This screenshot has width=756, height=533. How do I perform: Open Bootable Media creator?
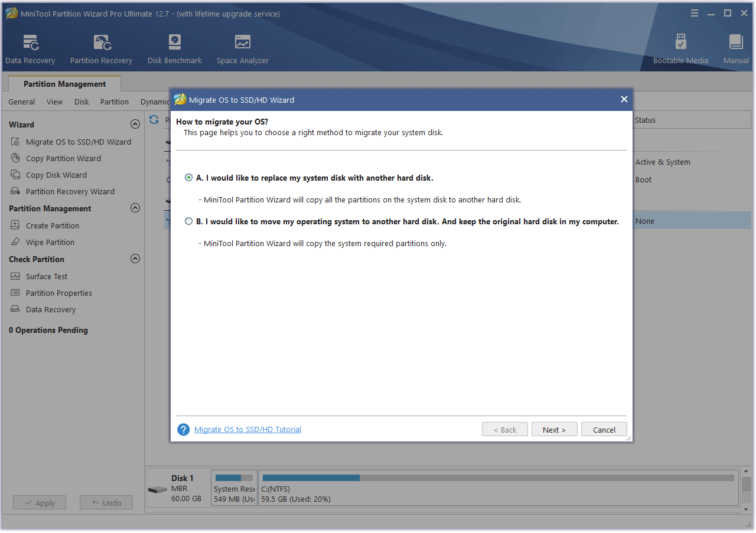[x=680, y=47]
